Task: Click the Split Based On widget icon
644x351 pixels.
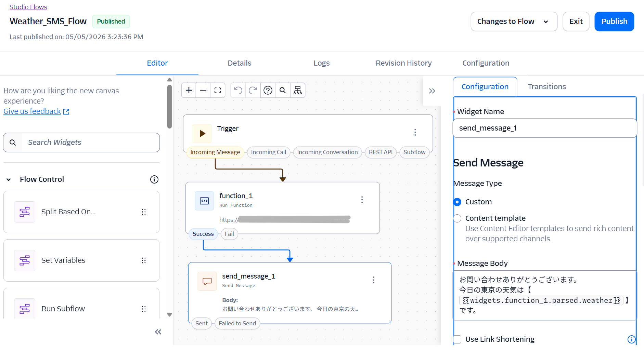Action: (x=25, y=212)
